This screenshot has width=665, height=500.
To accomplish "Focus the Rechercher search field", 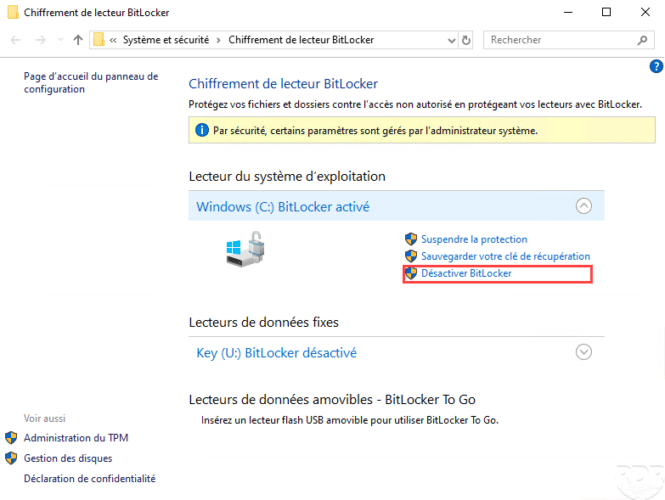I will click(568, 40).
